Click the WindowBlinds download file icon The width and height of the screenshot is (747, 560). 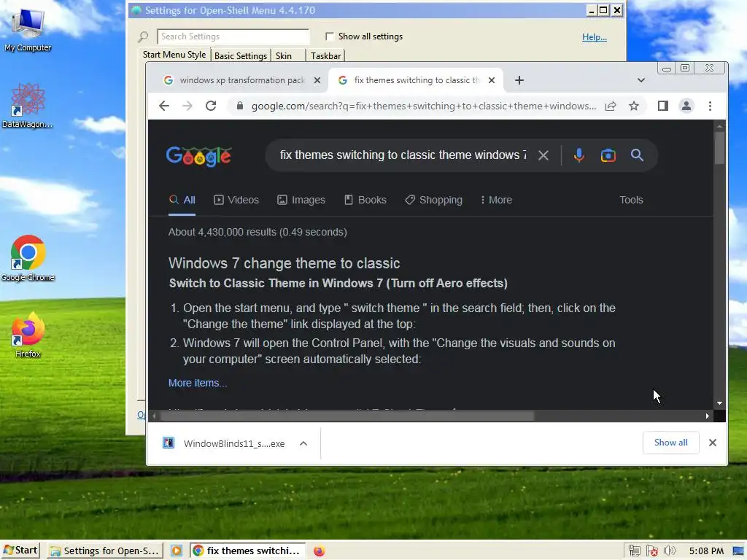tap(169, 443)
